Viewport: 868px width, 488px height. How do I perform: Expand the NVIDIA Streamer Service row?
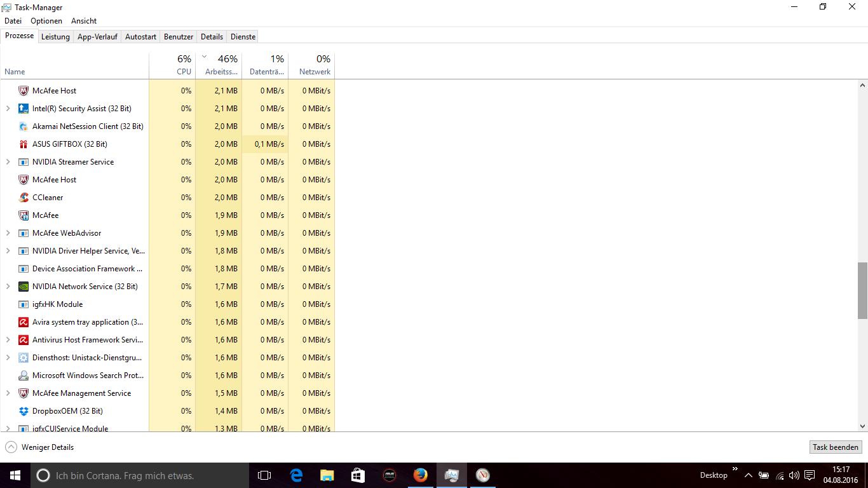[x=8, y=162]
